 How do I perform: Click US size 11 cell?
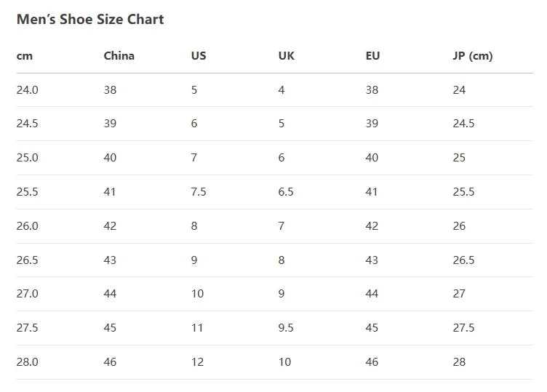197,328
